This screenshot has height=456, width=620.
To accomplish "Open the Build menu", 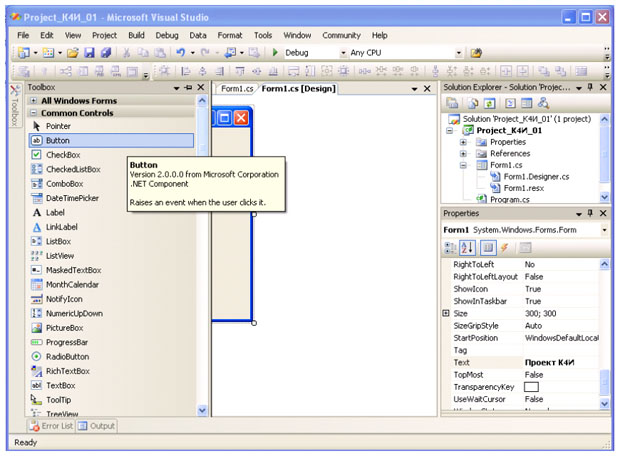I will pos(136,35).
